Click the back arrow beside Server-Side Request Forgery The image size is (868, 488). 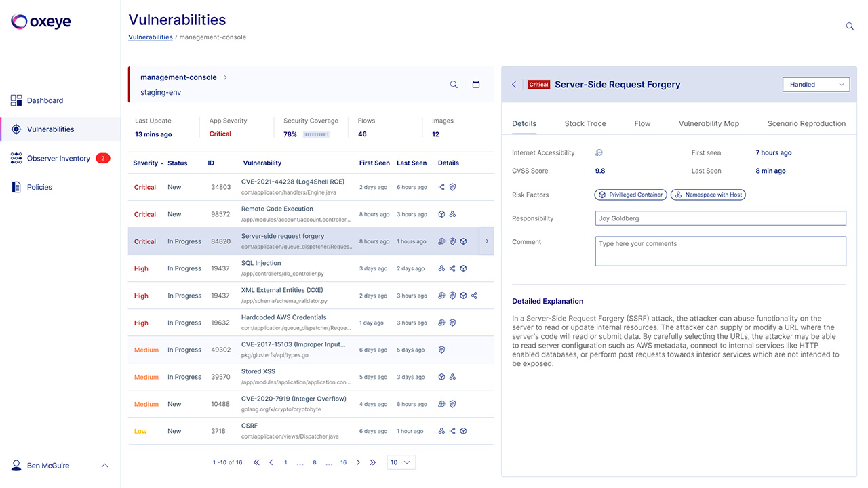coord(514,85)
